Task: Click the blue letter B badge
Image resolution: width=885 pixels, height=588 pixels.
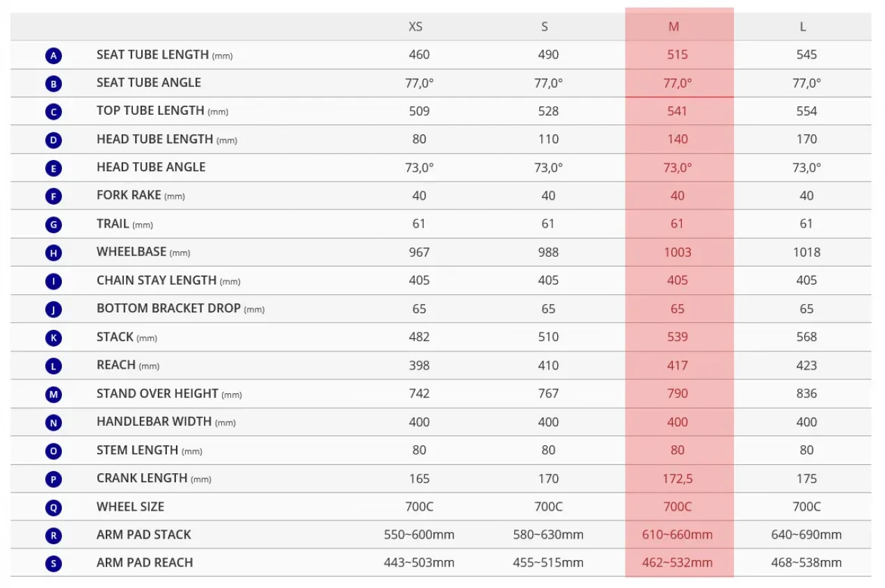Action: [x=54, y=84]
